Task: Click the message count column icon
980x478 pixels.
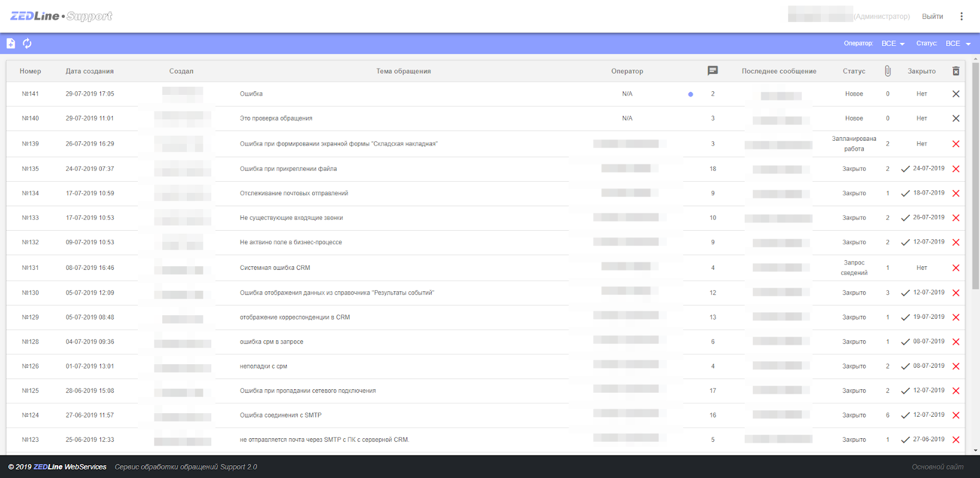Action: tap(712, 71)
